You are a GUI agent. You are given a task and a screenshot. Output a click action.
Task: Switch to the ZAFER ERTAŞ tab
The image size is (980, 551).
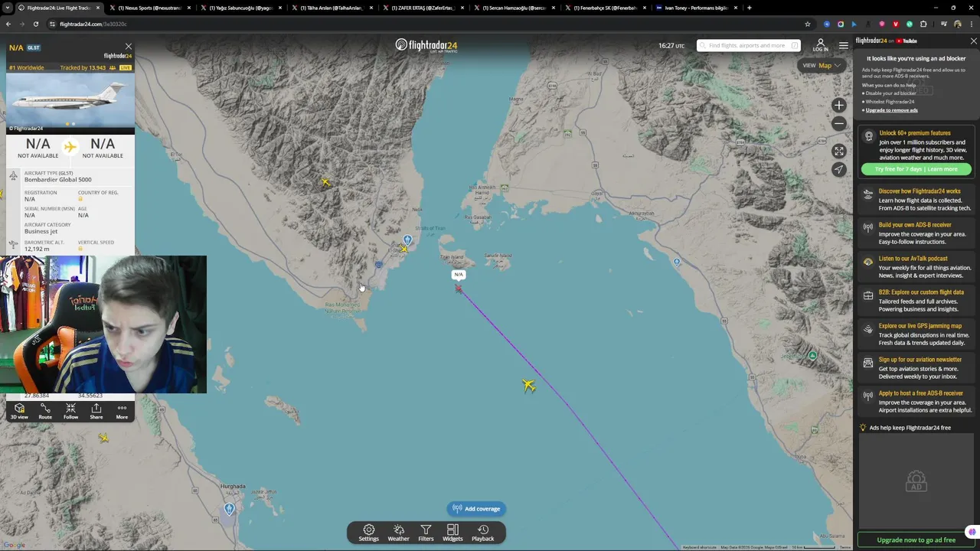coord(423,8)
